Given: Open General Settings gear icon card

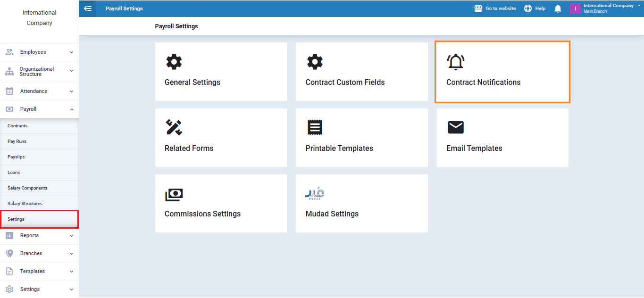Looking at the screenshot, I should click(x=174, y=62).
